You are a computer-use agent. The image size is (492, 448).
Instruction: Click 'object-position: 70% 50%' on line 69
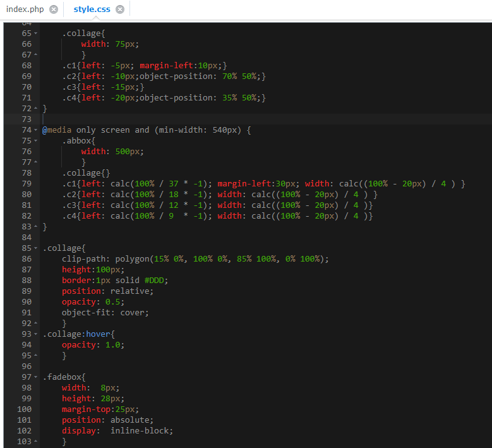point(198,76)
